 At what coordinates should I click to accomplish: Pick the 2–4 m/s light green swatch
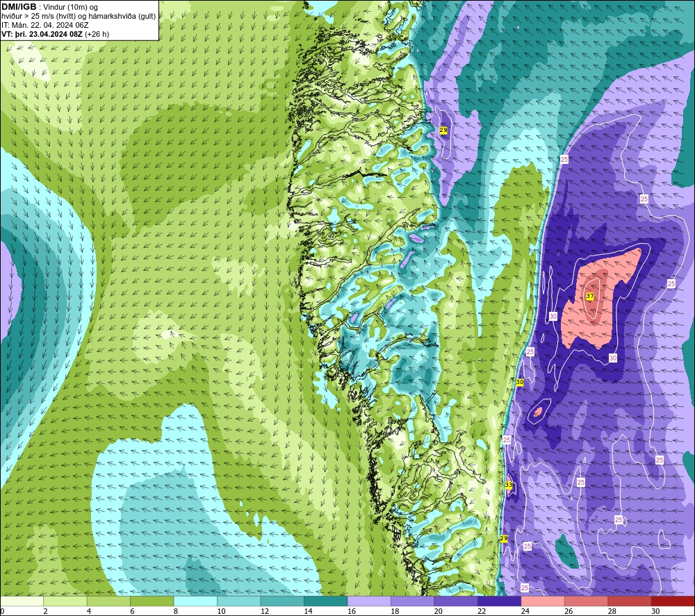point(65,601)
